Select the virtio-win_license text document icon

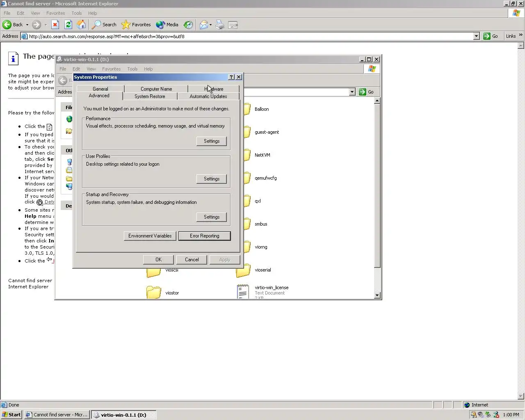click(243, 292)
